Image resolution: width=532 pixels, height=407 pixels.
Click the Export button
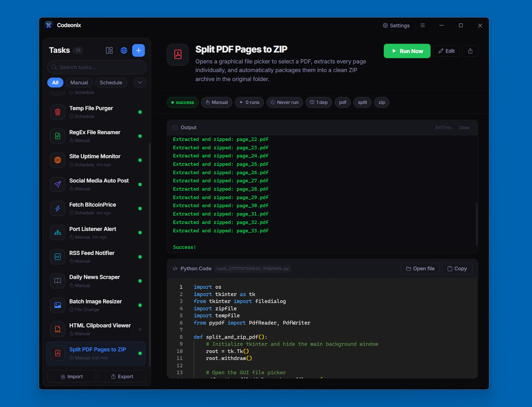point(122,376)
